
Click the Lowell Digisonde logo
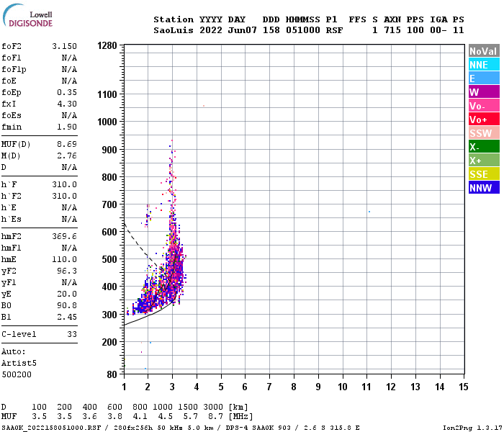[27, 16]
